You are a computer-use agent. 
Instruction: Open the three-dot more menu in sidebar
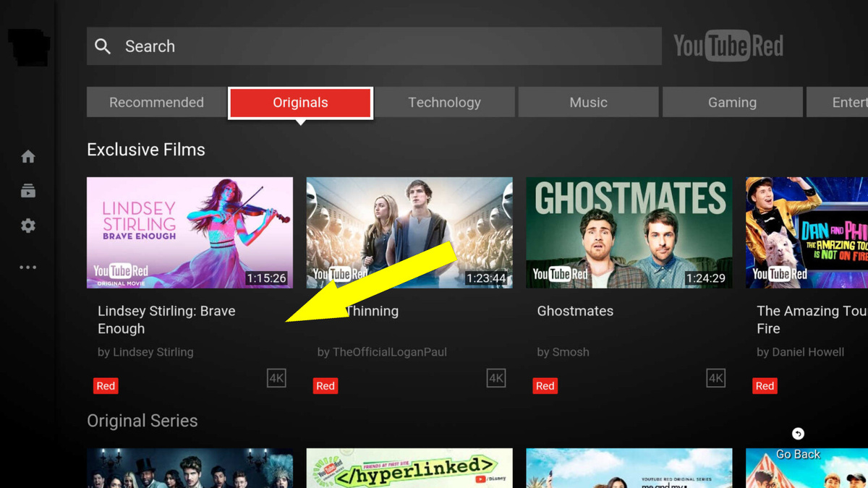(28, 267)
